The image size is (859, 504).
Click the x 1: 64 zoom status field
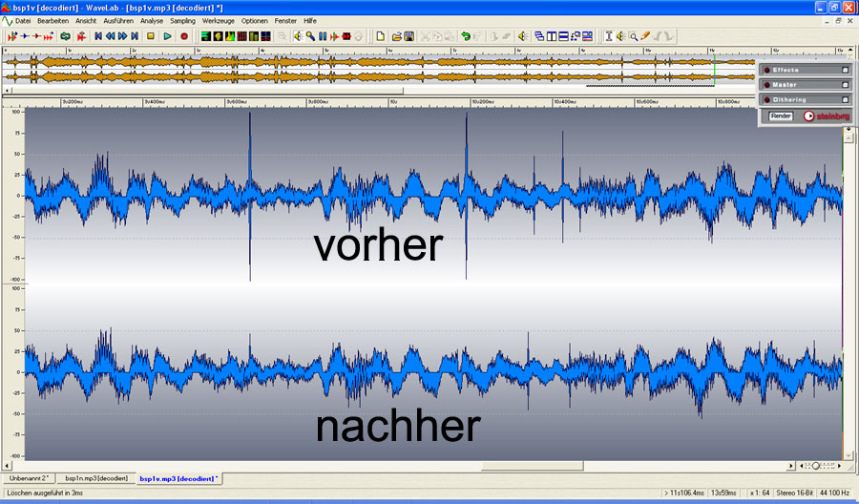point(759,493)
